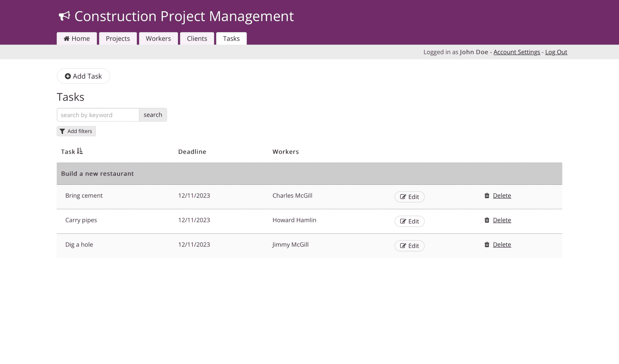Click the funnel icon on Add filters
Viewport: 619px width, 364px height.
[x=63, y=131]
